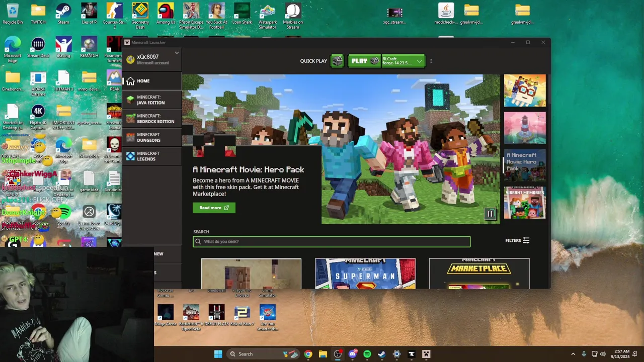Click the taskbar Search box
Viewport: 644px width, 362px height.
coord(263,354)
